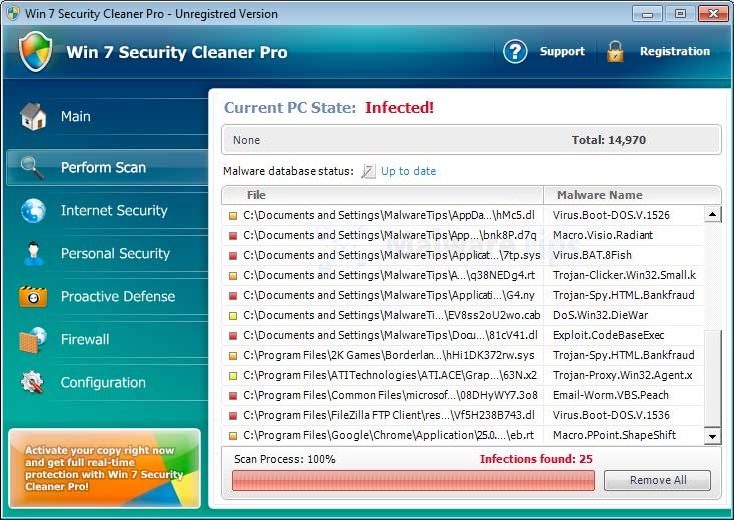Click the Support question mark icon
The width and height of the screenshot is (734, 520).
pyautogui.click(x=515, y=52)
